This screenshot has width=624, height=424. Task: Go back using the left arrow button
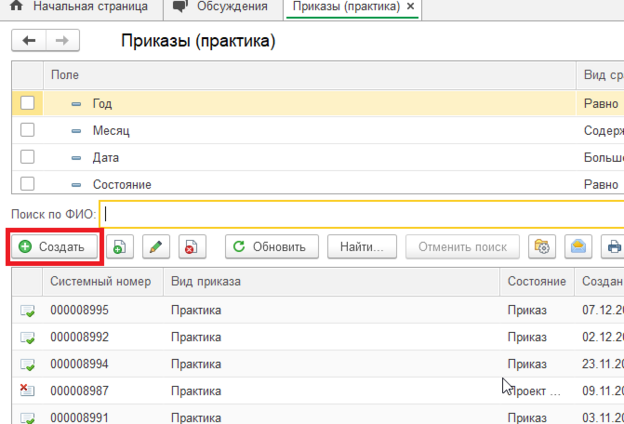coord(29,41)
